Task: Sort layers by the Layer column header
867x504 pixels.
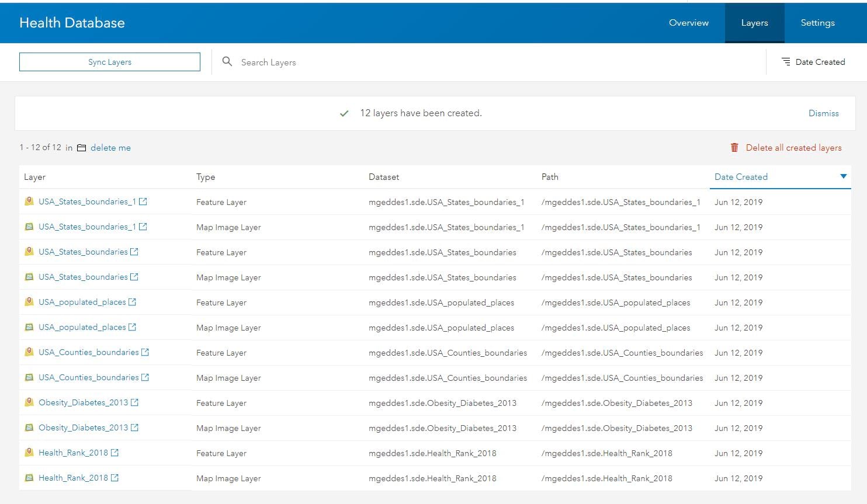Action: coord(34,176)
